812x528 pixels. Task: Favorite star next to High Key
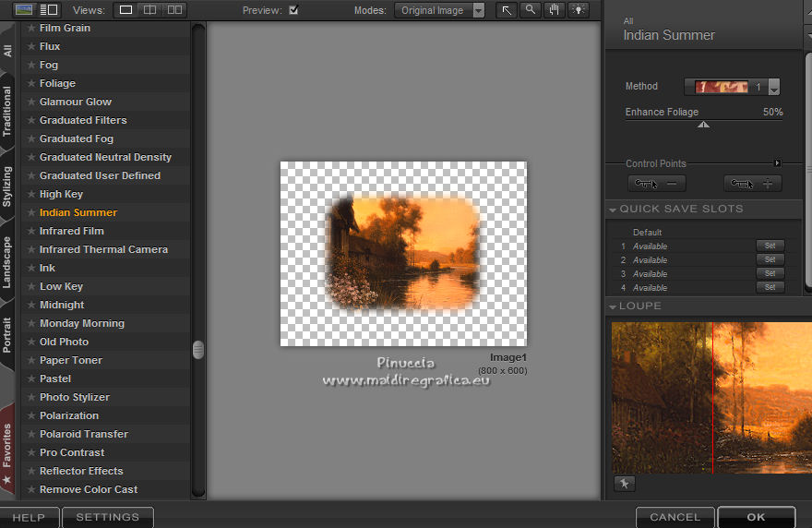pos(31,194)
